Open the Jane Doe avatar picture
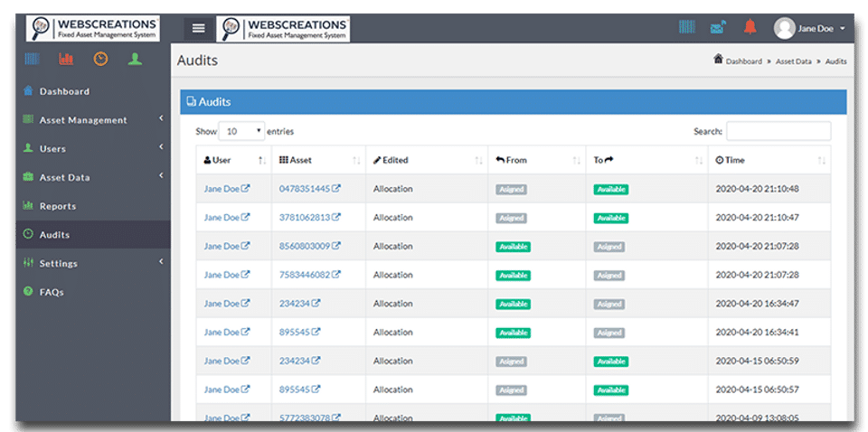868x432 pixels. tap(785, 29)
